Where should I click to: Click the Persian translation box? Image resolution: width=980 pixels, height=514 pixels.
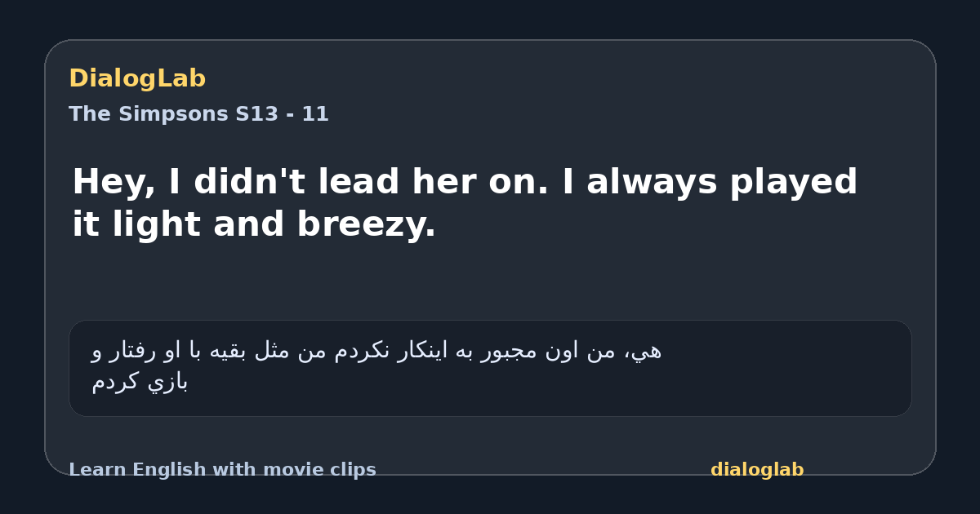490,368
